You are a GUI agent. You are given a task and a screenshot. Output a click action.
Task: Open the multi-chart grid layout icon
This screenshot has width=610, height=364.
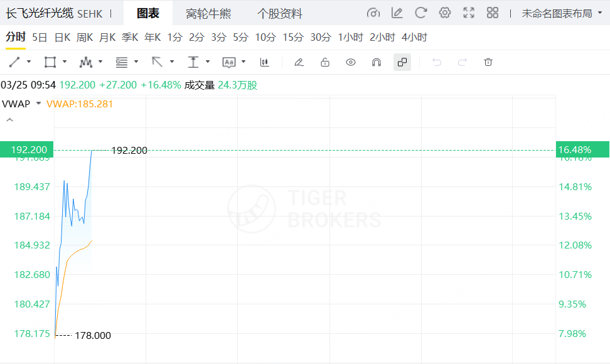pos(493,13)
